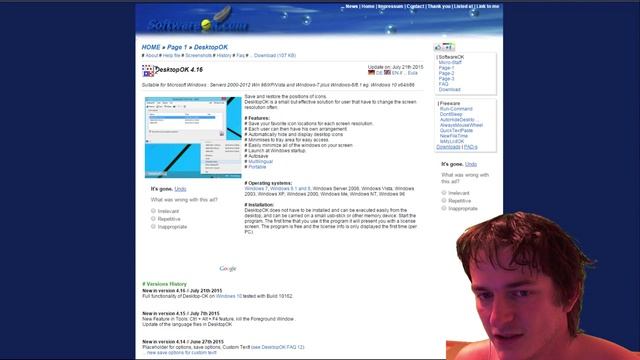Open Impressum in the top navigation

pyautogui.click(x=391, y=7)
